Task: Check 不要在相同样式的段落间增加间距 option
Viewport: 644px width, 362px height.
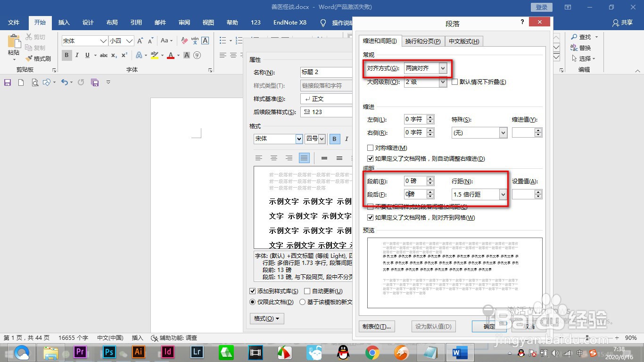Action: [371, 206]
